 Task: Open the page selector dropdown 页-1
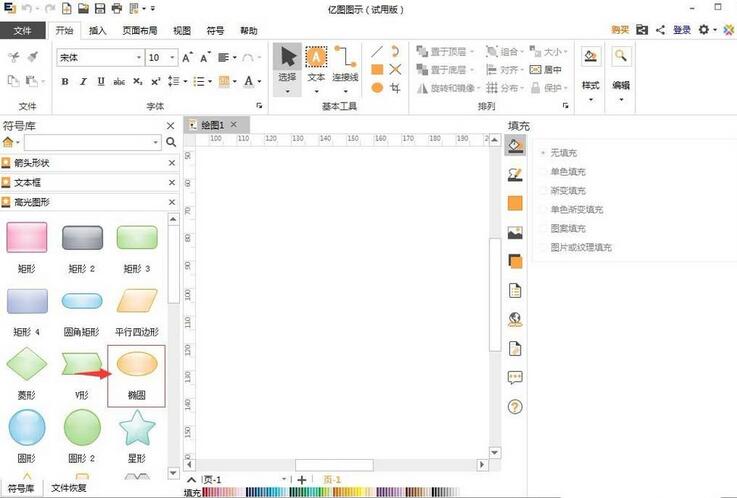click(x=284, y=479)
